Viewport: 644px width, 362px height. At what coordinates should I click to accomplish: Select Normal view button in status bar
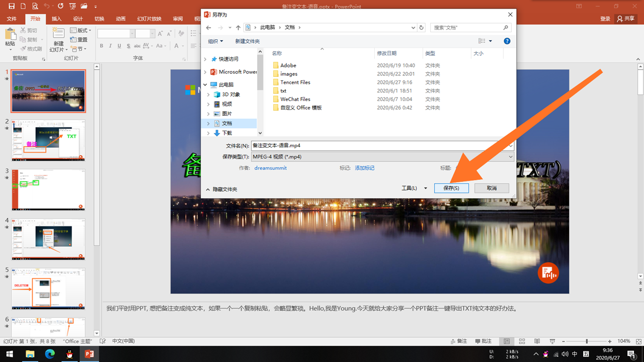(507, 341)
